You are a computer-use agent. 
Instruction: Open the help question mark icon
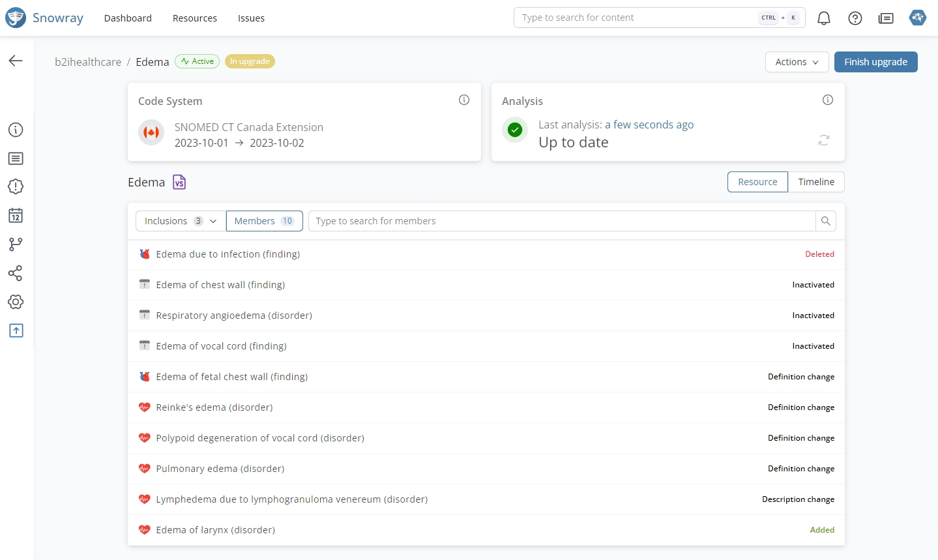[x=855, y=18]
